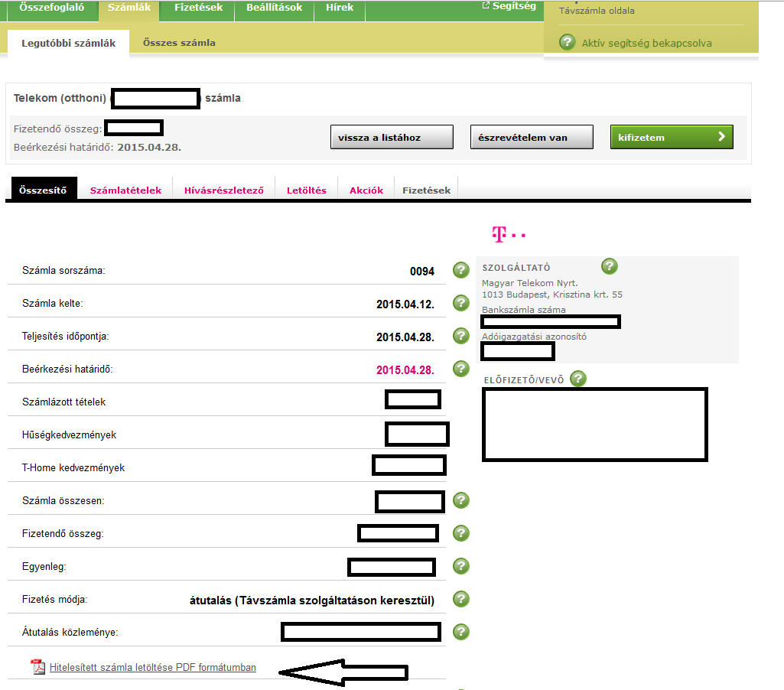Download the certified invoice PDF link
Screen dimensions: 784x690
(152, 668)
